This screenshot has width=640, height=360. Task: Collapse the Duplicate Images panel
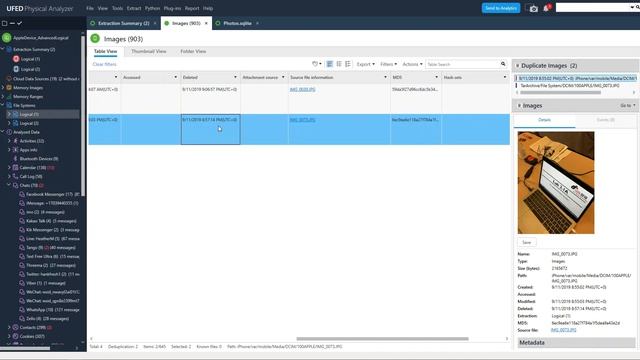coord(518,65)
